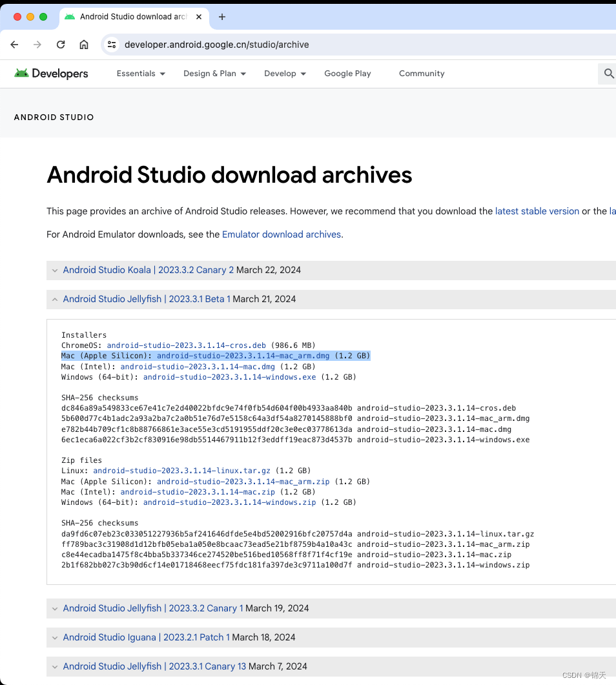
Task: Click the (986.6 MB) file size text
Action: click(293, 345)
